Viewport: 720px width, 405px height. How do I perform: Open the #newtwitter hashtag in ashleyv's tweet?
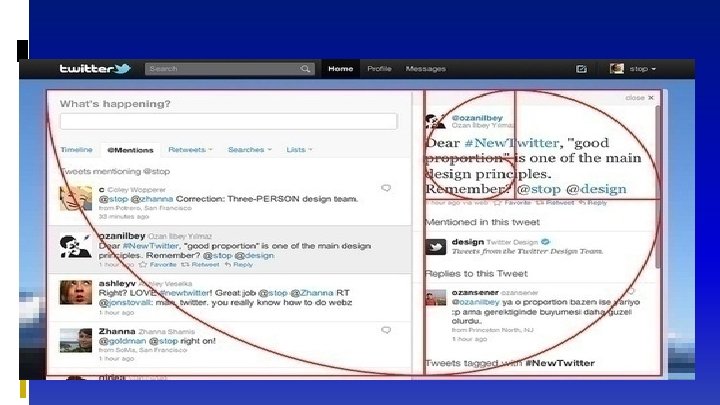[x=185, y=293]
